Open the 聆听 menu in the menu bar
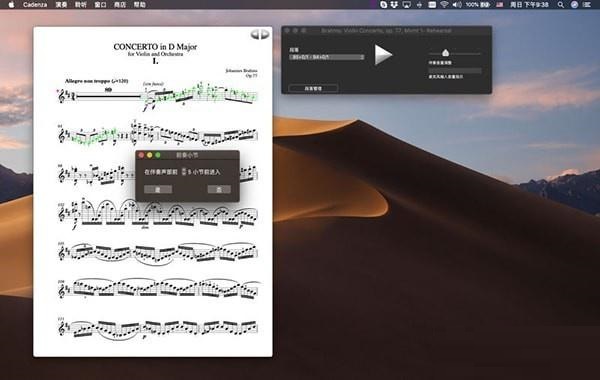The image size is (600, 380). point(81,5)
